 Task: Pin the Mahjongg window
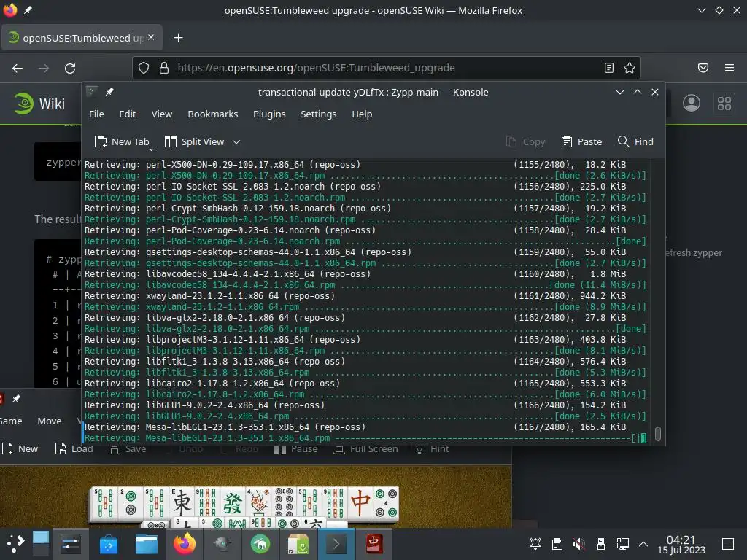pos(16,399)
